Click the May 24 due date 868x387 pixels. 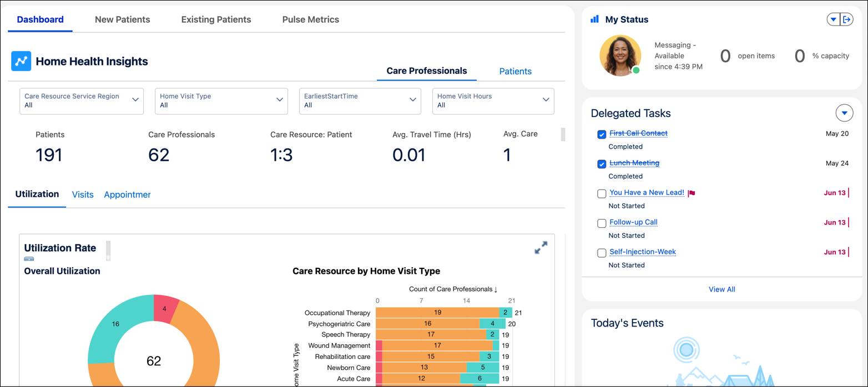click(837, 164)
